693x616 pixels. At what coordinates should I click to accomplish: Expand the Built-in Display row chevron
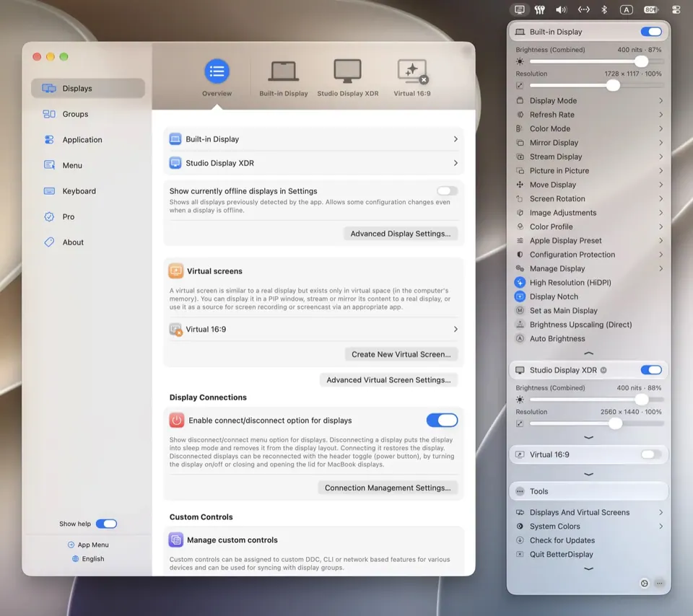coord(456,139)
